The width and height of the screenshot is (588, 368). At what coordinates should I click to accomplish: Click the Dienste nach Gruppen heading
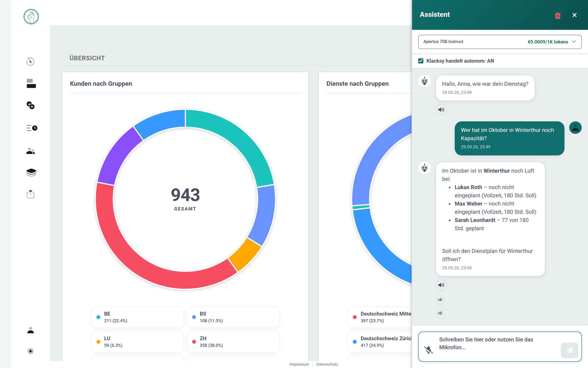tap(357, 84)
